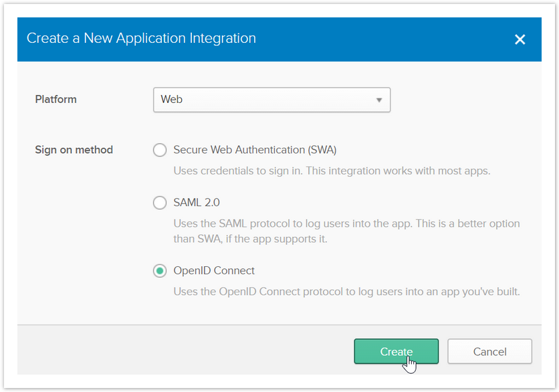This screenshot has height=392, width=559.
Task: Select the SAML 2.0 radio button
Action: pyautogui.click(x=160, y=203)
